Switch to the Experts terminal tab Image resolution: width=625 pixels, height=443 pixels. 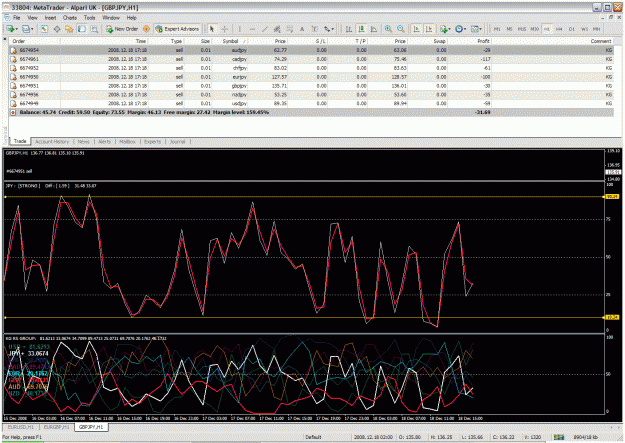[153, 142]
